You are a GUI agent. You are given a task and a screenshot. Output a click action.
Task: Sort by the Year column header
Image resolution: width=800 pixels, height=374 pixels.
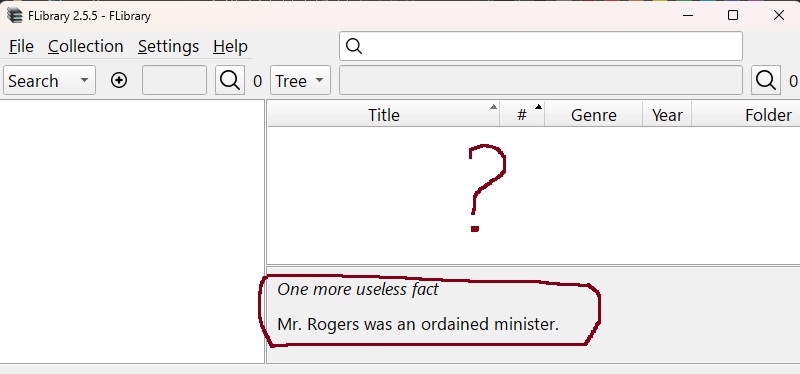coord(667,114)
